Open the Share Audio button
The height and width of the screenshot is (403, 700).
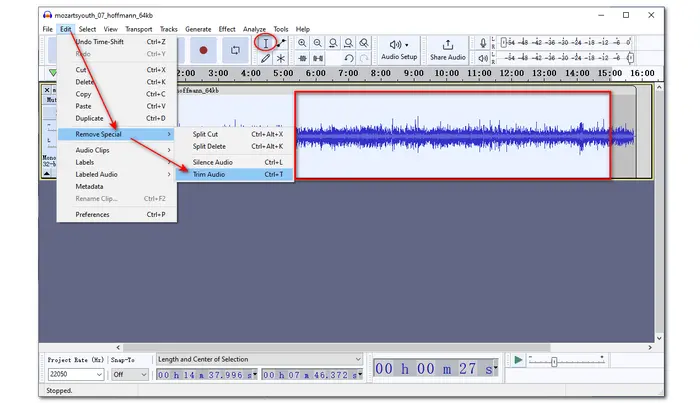pyautogui.click(x=447, y=50)
